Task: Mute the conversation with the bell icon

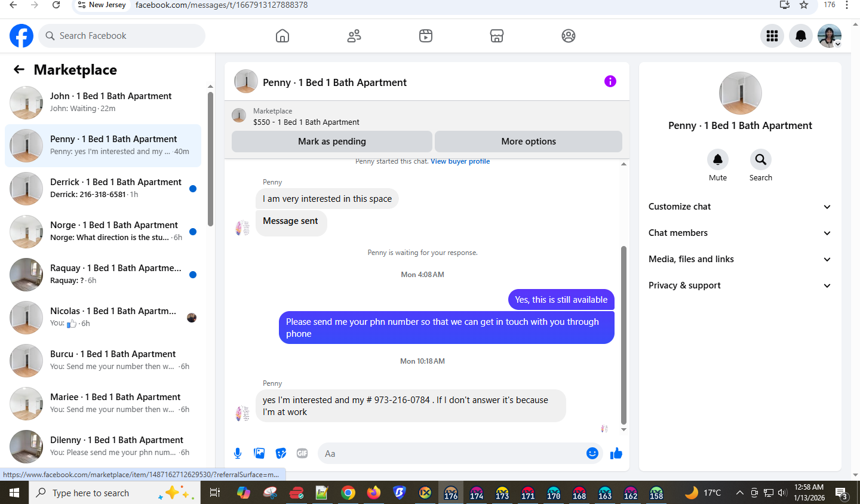Action: tap(718, 159)
